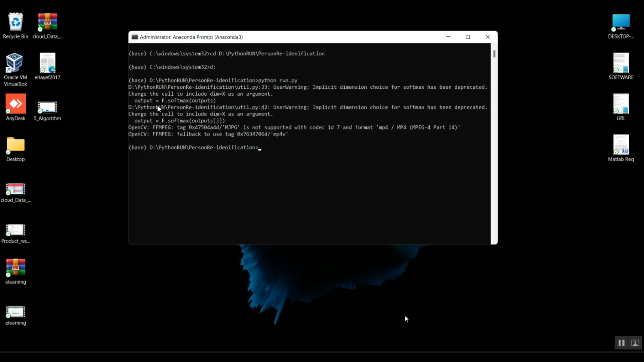Image resolution: width=644 pixels, height=362 pixels.
Task: Select the elearning WinRAR archive icon
Action: pyautogui.click(x=15, y=271)
